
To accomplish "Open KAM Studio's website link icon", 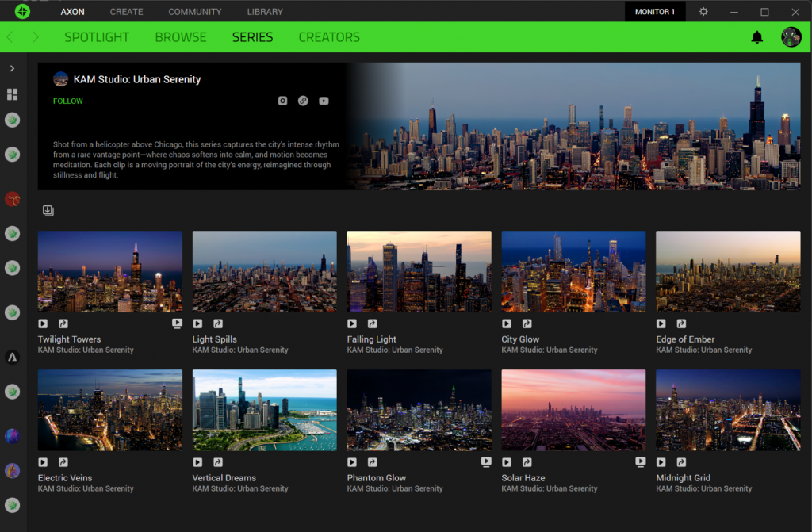I will pyautogui.click(x=303, y=101).
